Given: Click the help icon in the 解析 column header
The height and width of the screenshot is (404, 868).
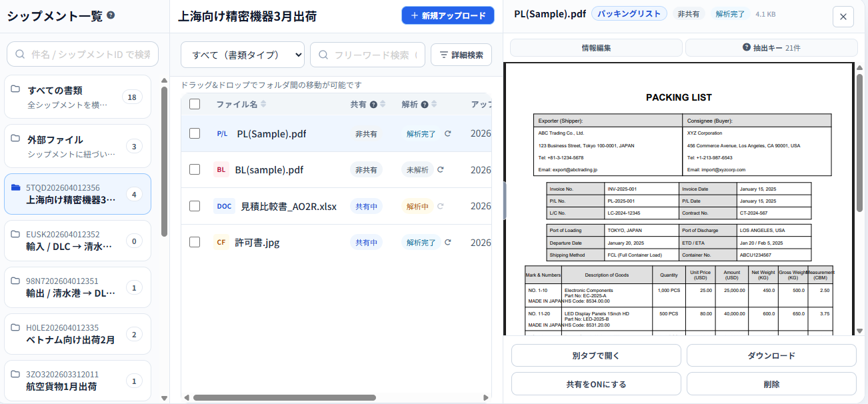Looking at the screenshot, I should [425, 103].
